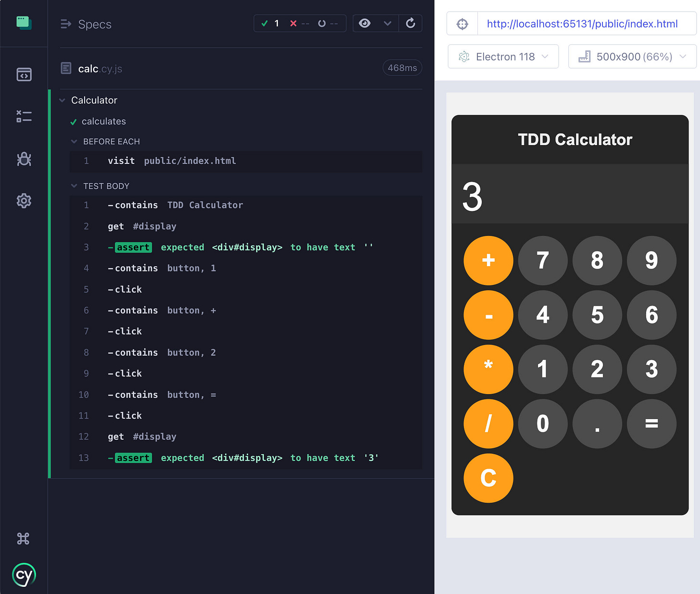Open the Electron 118 browser dropdown
The width and height of the screenshot is (700, 594).
(x=503, y=57)
